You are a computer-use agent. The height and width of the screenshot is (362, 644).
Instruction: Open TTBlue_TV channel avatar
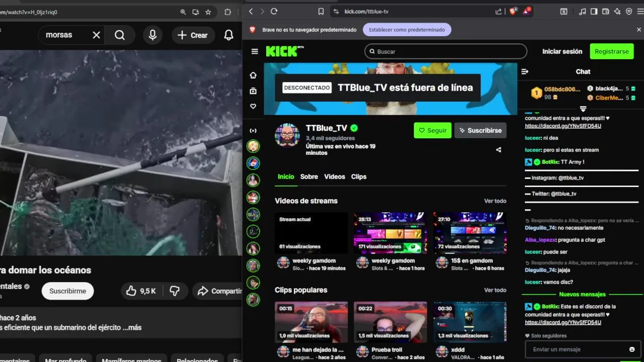click(287, 136)
